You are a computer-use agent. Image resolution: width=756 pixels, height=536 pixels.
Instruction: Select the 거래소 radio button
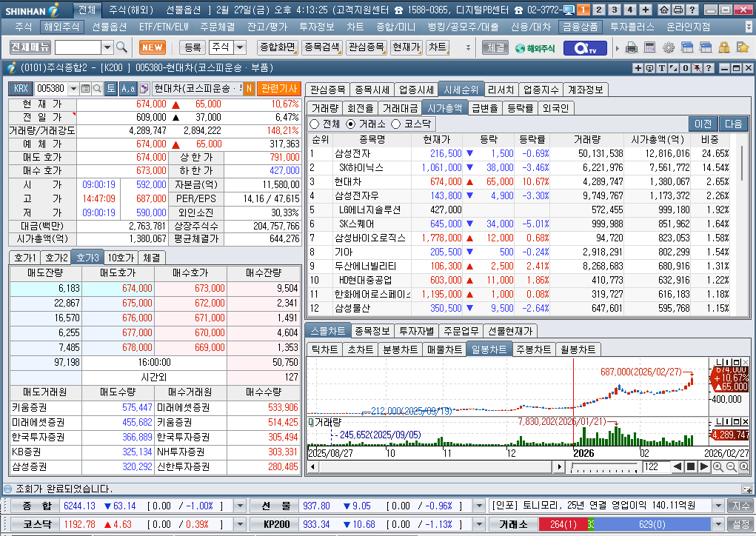pos(350,124)
